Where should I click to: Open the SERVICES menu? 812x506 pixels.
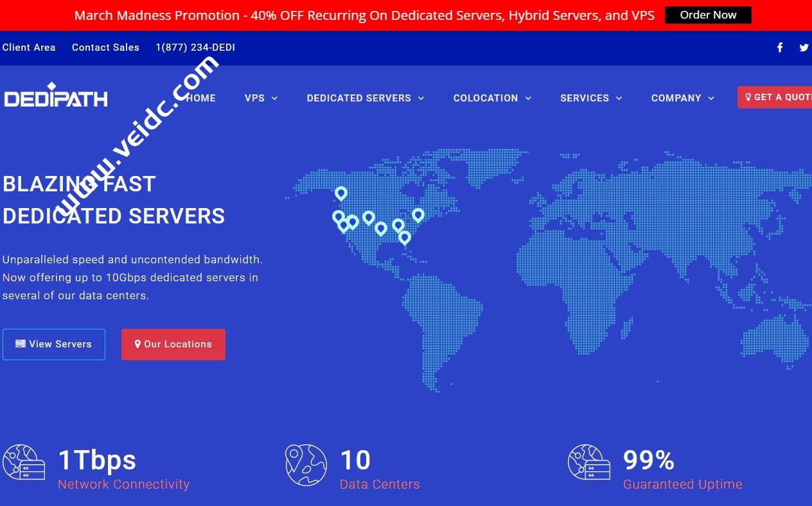585,98
